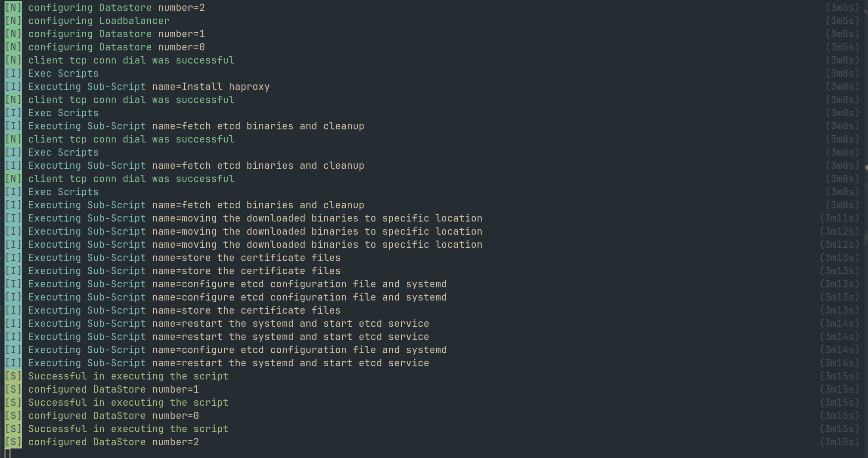
Task: Click the [N] badge beside "configuring Datastore number=0"
Action: point(13,47)
